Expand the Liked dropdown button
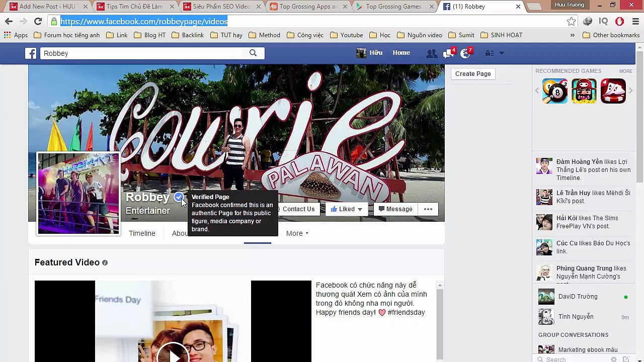 pyautogui.click(x=347, y=209)
